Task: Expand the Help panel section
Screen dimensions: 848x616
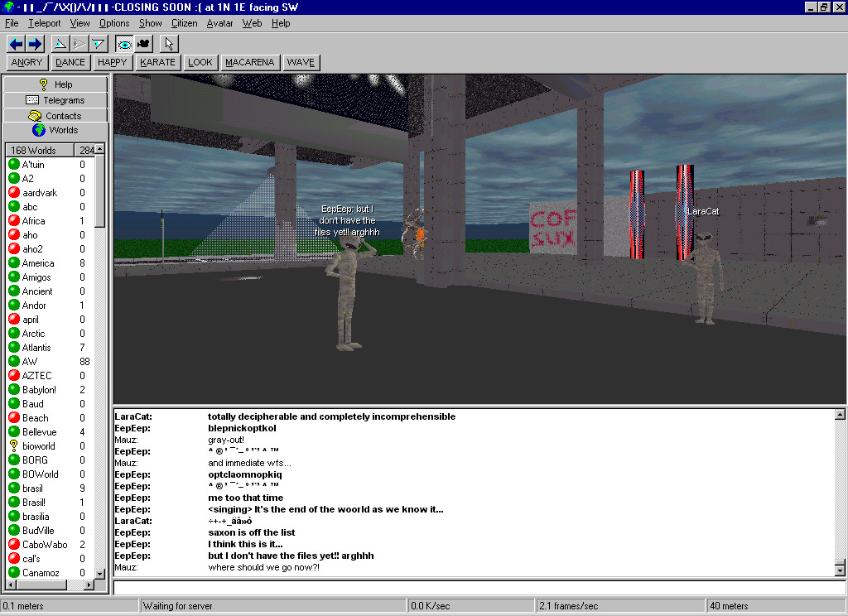Action: (55, 84)
